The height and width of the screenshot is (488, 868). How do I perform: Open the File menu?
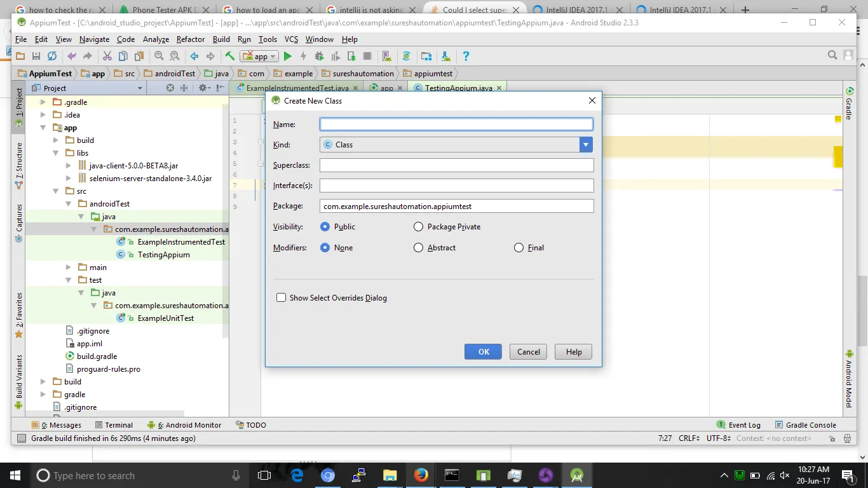[21, 39]
